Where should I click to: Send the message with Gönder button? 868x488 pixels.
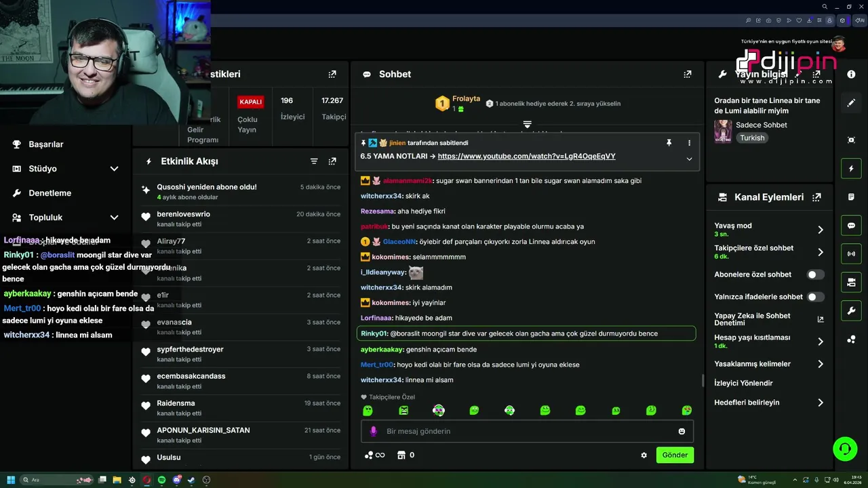675,455
